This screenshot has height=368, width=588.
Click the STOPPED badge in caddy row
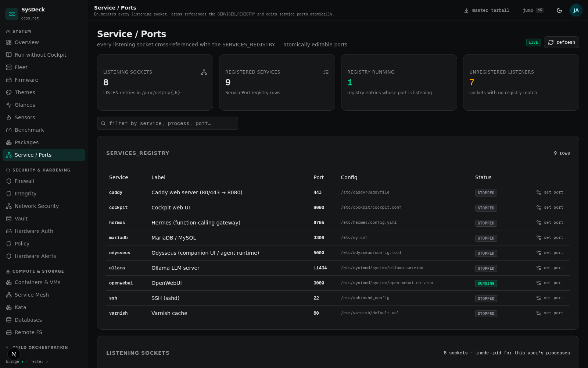[486, 193]
